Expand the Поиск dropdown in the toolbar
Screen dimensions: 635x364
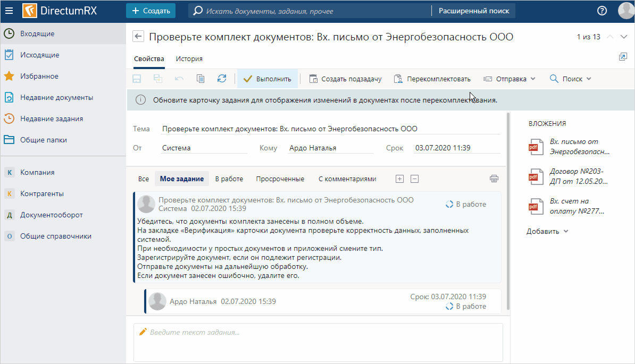click(x=570, y=79)
